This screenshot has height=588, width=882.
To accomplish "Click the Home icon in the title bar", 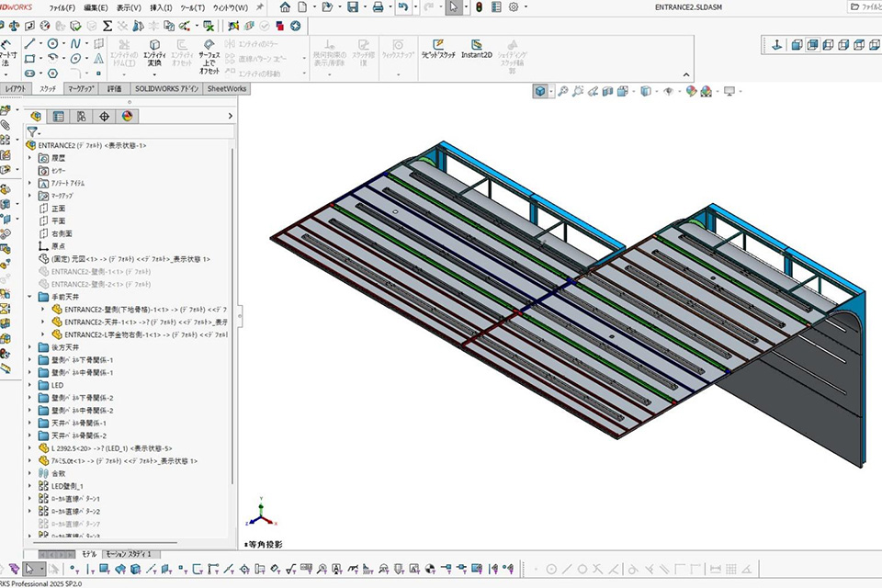I will [x=285, y=7].
